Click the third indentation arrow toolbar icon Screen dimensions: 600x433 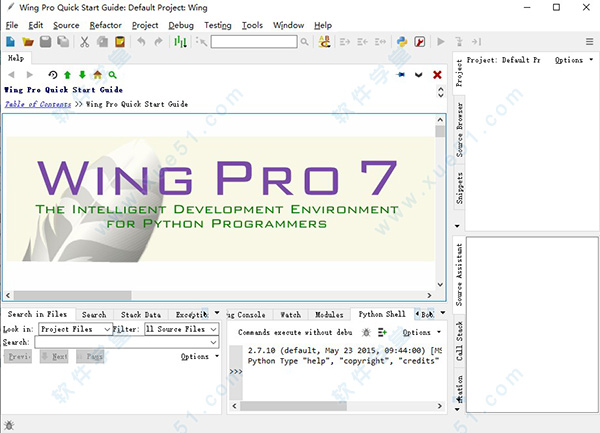coord(380,41)
